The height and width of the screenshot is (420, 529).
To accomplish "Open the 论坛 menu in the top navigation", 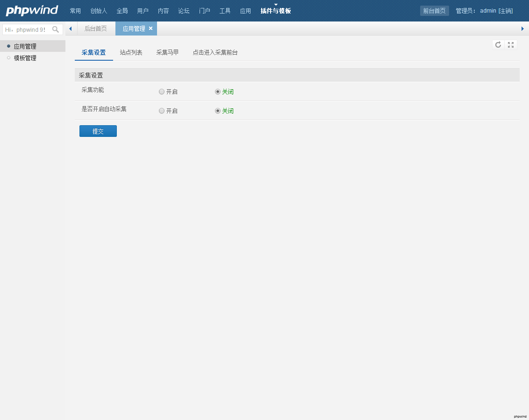I will (184, 11).
